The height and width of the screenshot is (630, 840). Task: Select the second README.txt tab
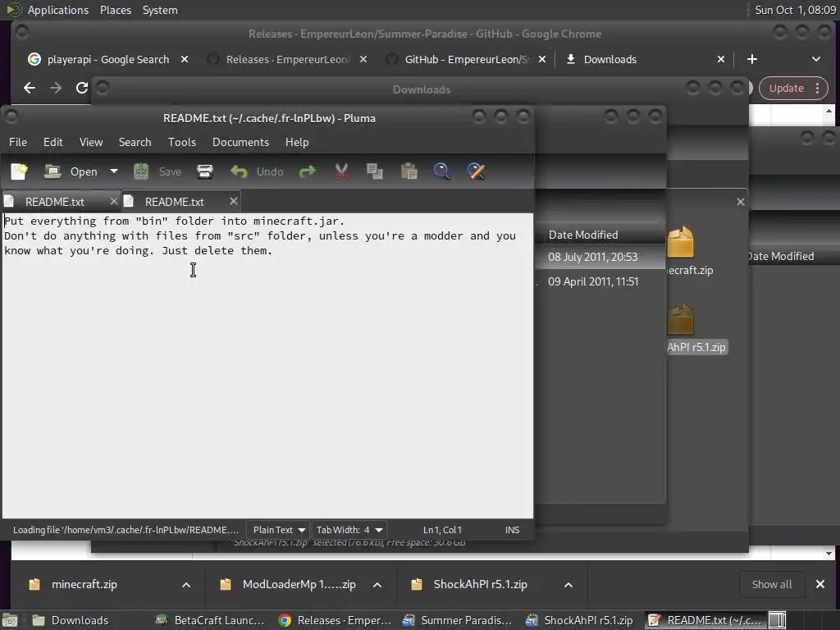click(x=174, y=202)
